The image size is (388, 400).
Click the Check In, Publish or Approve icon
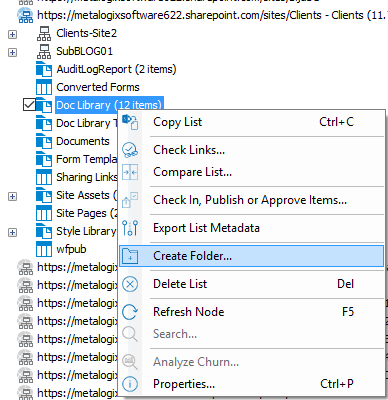[130, 200]
